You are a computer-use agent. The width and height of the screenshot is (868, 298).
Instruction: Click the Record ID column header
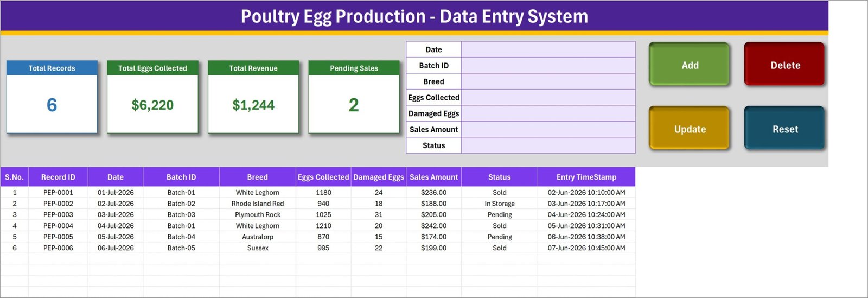[x=58, y=177]
